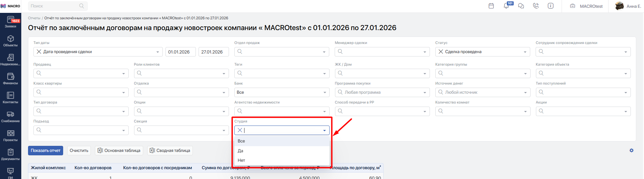
Task: Click the start date field 01.01.2026
Action: click(179, 52)
